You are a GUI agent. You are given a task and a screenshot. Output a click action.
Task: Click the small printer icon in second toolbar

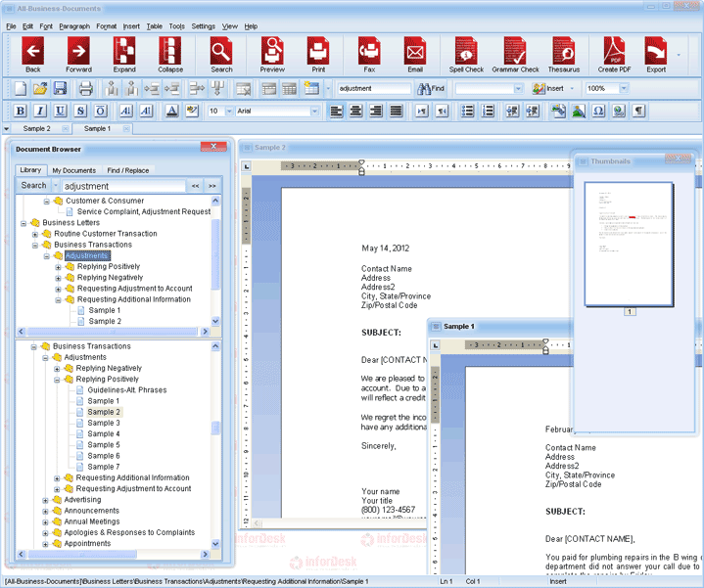(86, 88)
